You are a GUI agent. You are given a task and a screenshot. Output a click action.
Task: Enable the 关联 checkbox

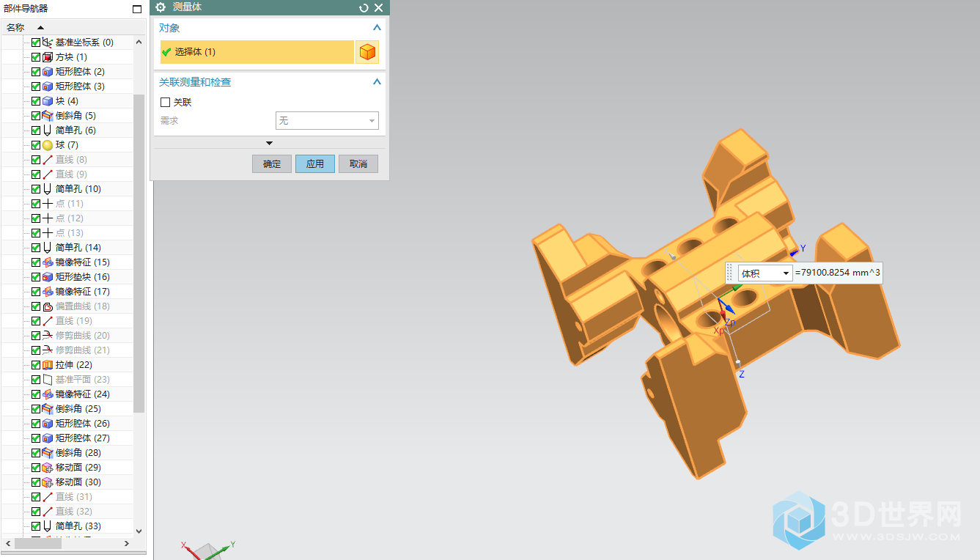coord(165,103)
